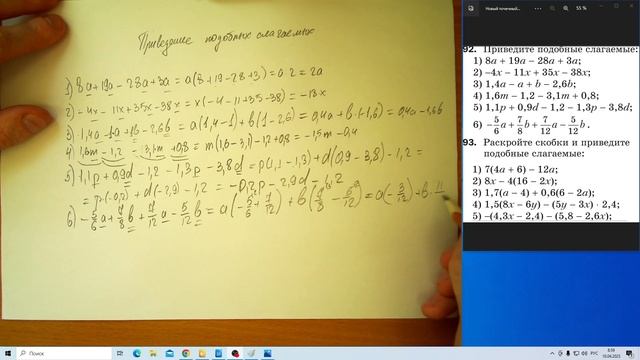Click the microphone icon in the system tray
This screenshot has width=640, height=360.
click(568, 353)
